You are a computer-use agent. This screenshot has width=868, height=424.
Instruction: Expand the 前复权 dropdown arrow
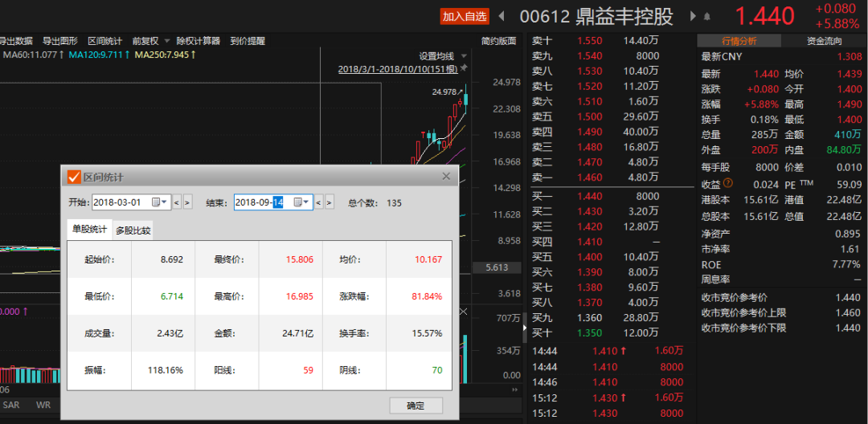coord(167,41)
